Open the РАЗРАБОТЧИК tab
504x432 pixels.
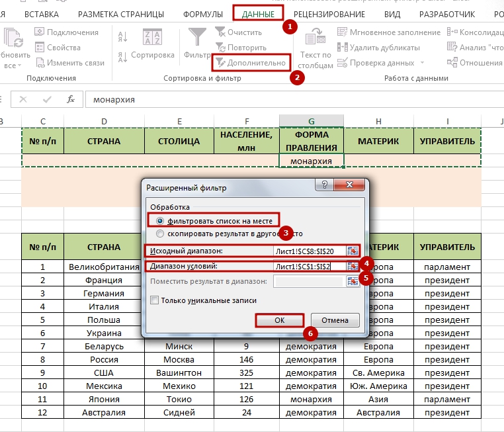(x=446, y=14)
